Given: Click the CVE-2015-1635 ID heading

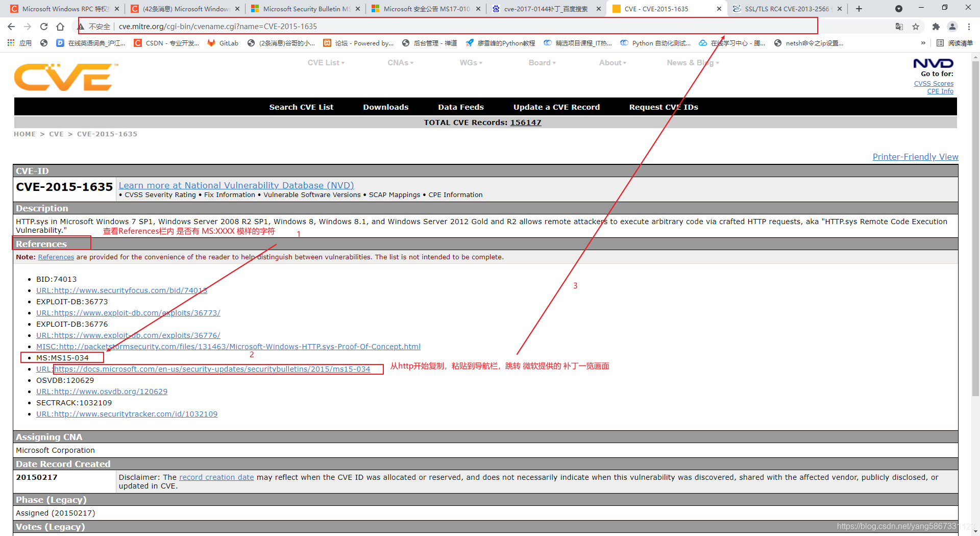Looking at the screenshot, I should point(64,187).
